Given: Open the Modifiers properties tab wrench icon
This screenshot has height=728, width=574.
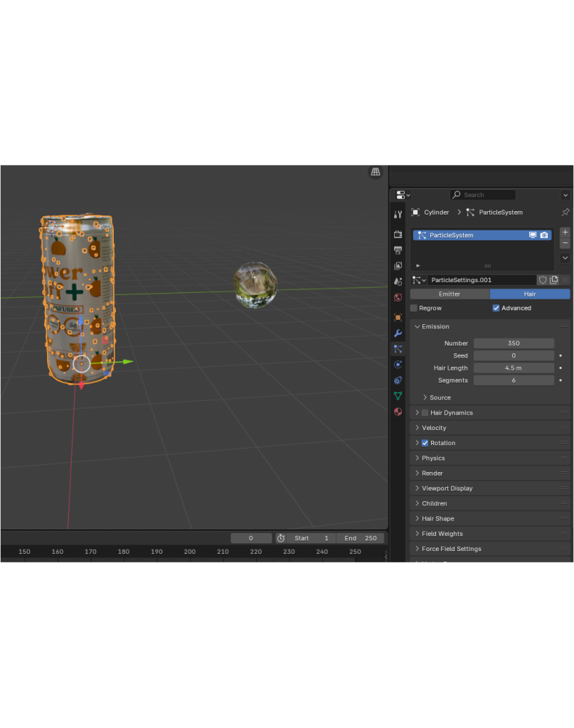Looking at the screenshot, I should point(398,333).
